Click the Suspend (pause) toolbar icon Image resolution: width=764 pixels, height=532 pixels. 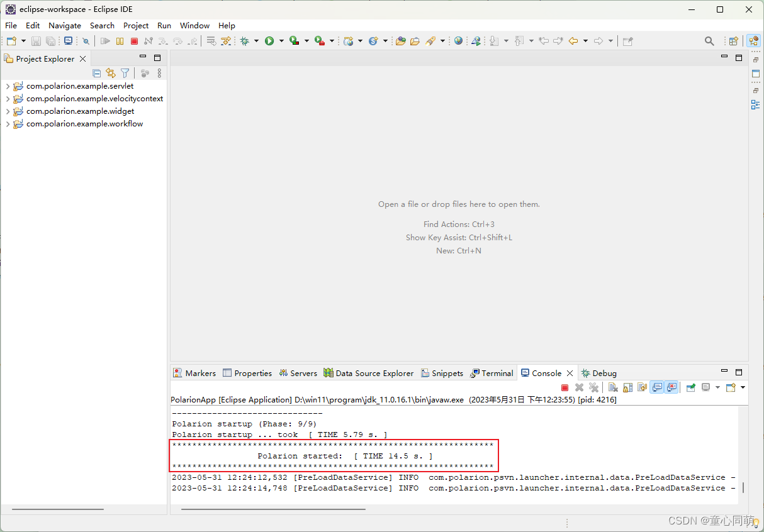[120, 41]
